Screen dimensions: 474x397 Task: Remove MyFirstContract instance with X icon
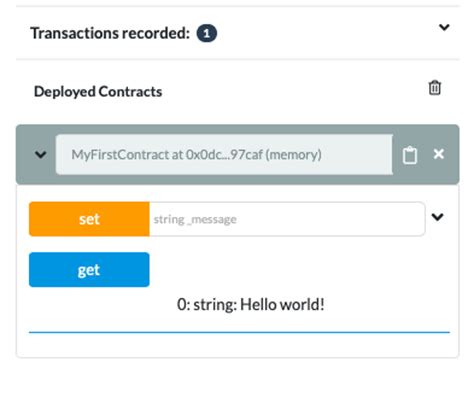[x=439, y=154]
